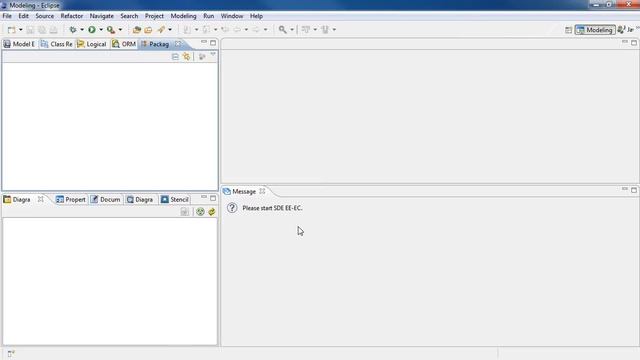This screenshot has width=640, height=360.
Task: Switch to the Stencil tab
Action: tap(175, 200)
